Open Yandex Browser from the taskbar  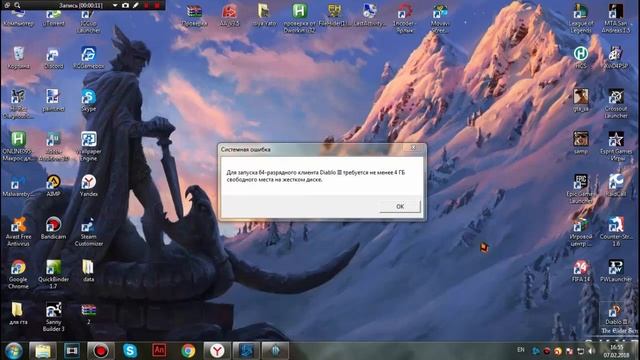click(x=217, y=351)
